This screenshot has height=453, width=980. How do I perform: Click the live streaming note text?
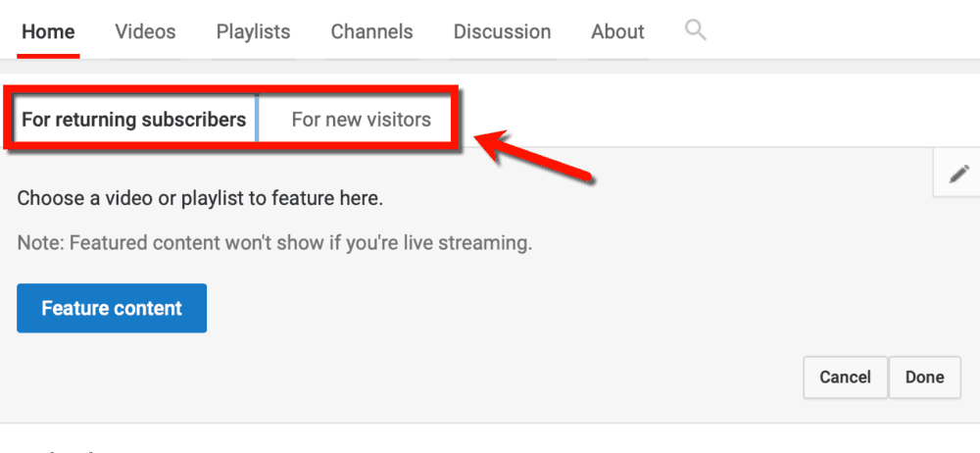click(x=274, y=243)
